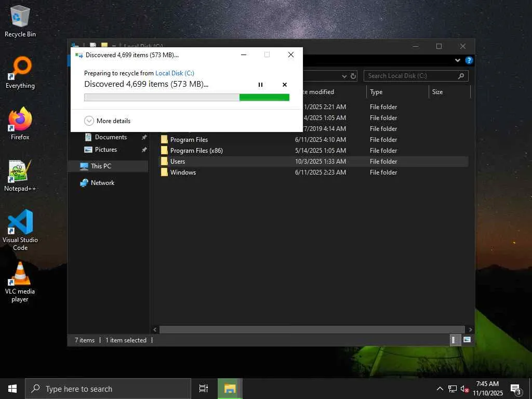Image resolution: width=532 pixels, height=399 pixels.
Task: Click the horizontal scrollbar in file list
Action: click(312, 329)
